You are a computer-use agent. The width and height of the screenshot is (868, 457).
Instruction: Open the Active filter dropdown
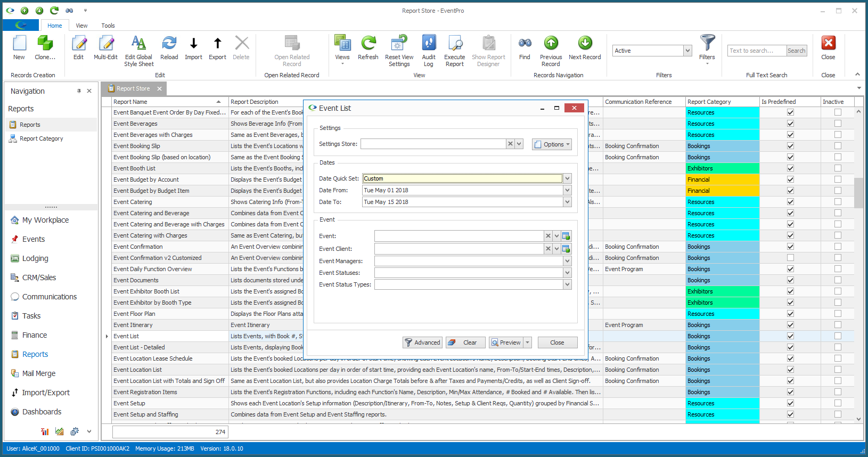tap(687, 51)
